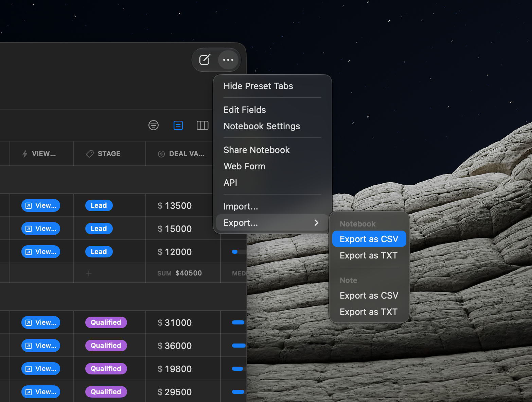Choose Import... from the menu
The height and width of the screenshot is (402, 532).
click(x=272, y=206)
